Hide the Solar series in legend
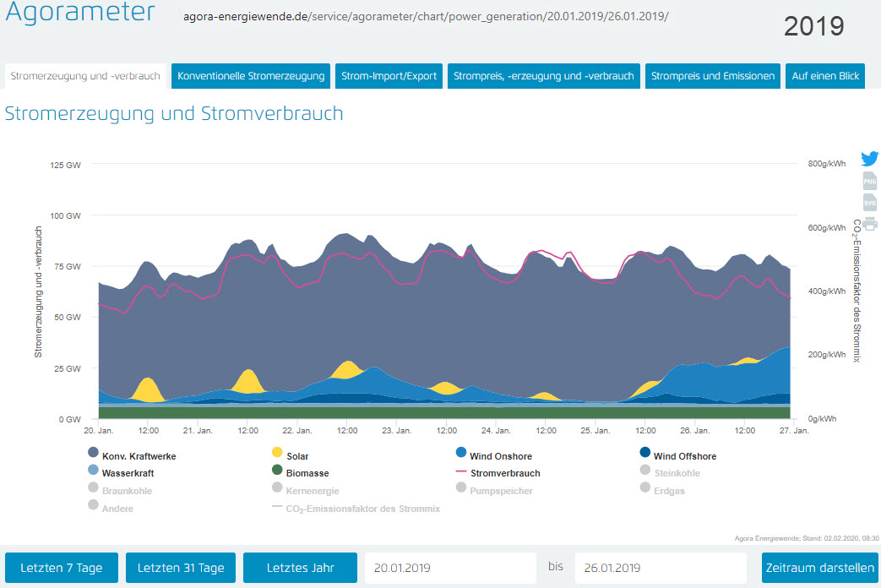The image size is (881, 588). [x=296, y=456]
